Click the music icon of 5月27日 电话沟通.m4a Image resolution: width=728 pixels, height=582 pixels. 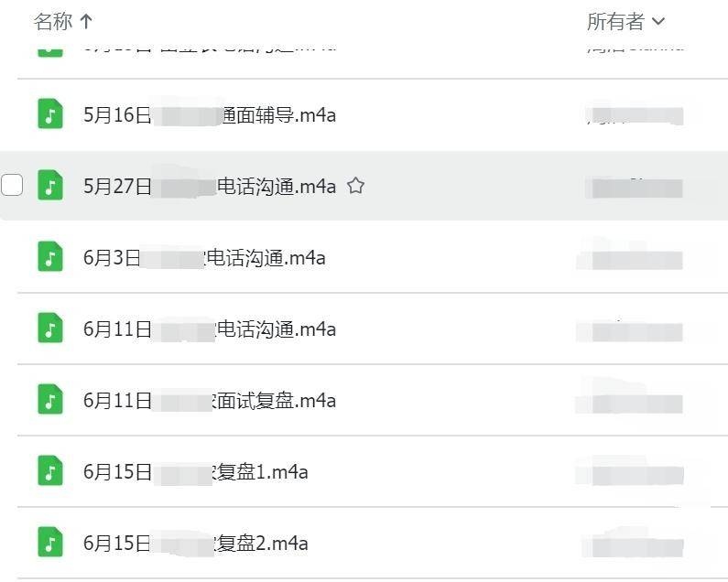(x=50, y=186)
